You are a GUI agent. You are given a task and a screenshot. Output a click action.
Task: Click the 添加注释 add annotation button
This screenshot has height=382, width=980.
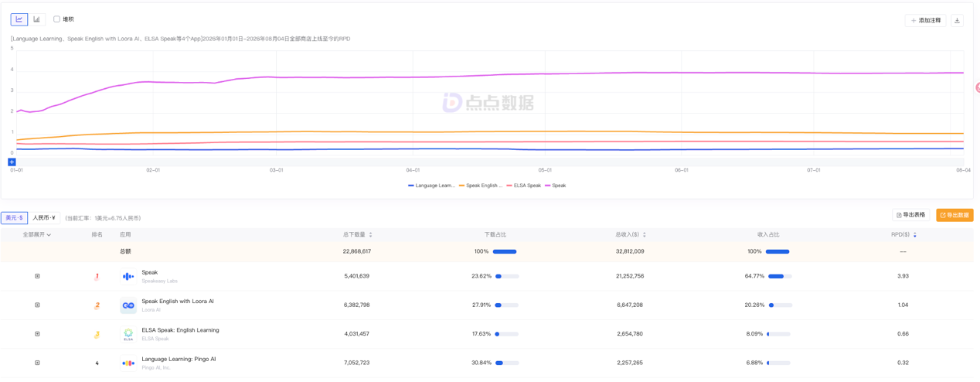coord(925,21)
